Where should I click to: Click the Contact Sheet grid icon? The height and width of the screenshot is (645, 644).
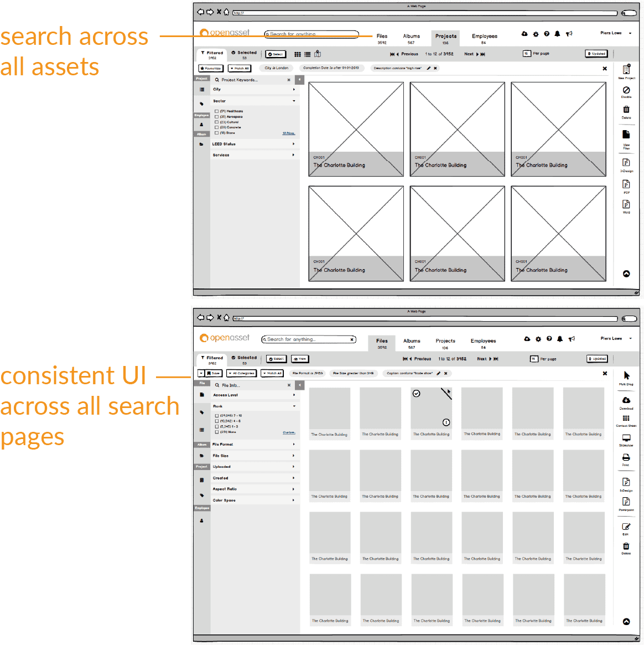626,419
